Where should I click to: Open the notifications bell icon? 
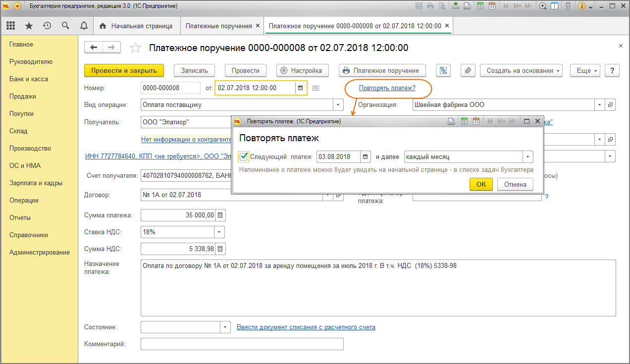point(84,26)
